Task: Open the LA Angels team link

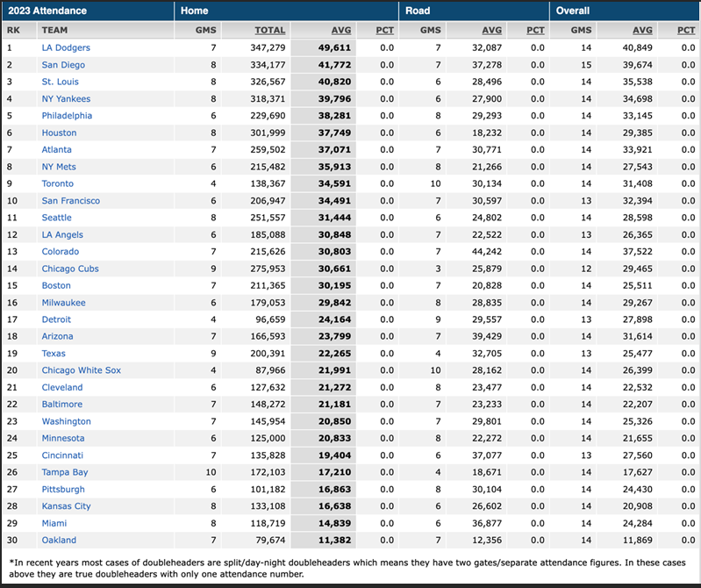Action: coord(62,234)
